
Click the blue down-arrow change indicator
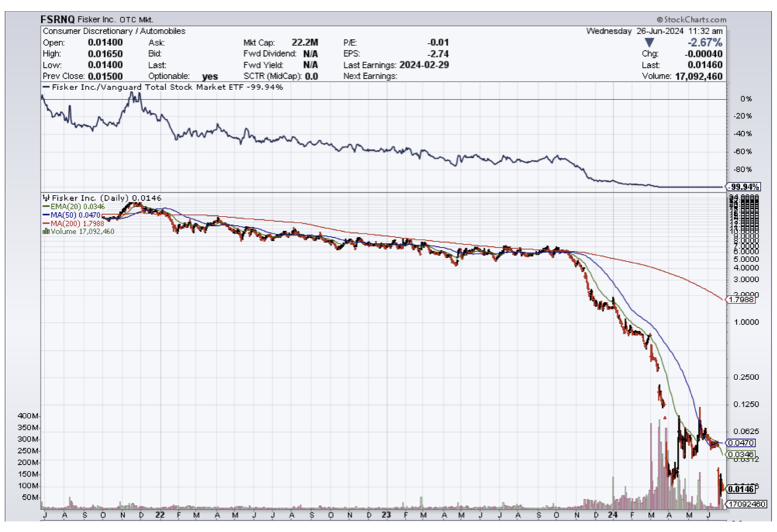pyautogui.click(x=649, y=43)
